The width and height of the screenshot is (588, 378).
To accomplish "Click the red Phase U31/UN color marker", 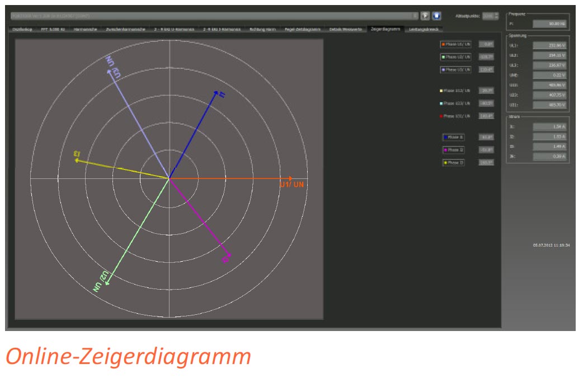I will click(x=442, y=116).
